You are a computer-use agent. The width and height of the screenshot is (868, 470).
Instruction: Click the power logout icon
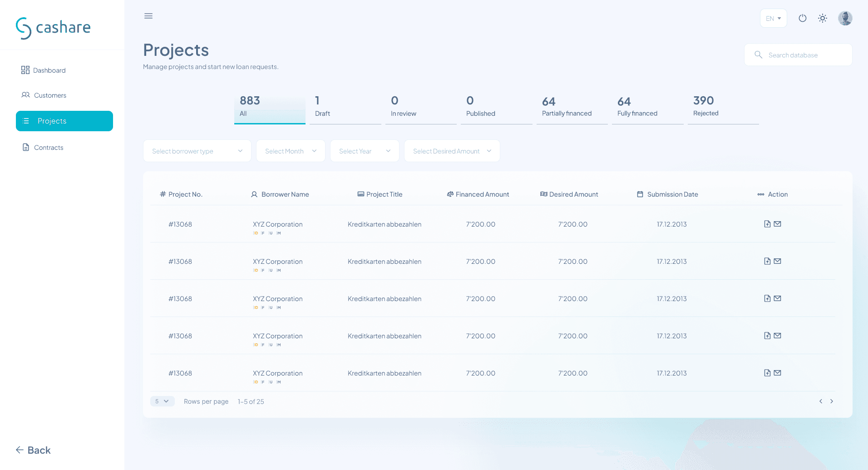point(803,18)
